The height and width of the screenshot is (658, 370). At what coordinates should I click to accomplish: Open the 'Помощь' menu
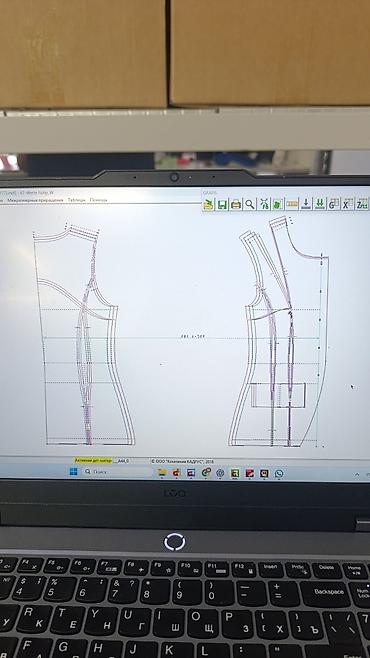click(99, 201)
